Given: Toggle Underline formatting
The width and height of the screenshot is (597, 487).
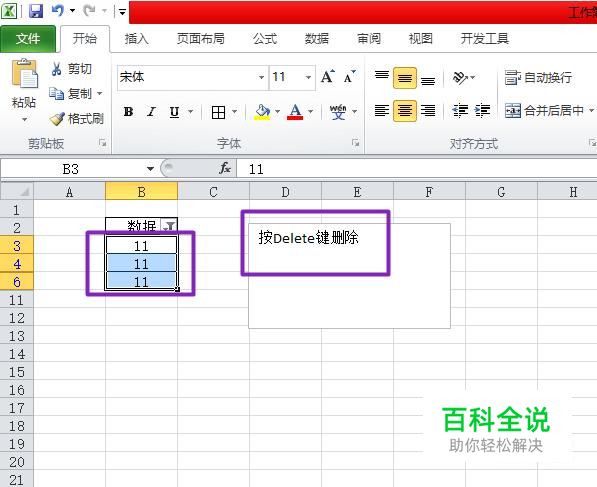Looking at the screenshot, I should (174, 112).
